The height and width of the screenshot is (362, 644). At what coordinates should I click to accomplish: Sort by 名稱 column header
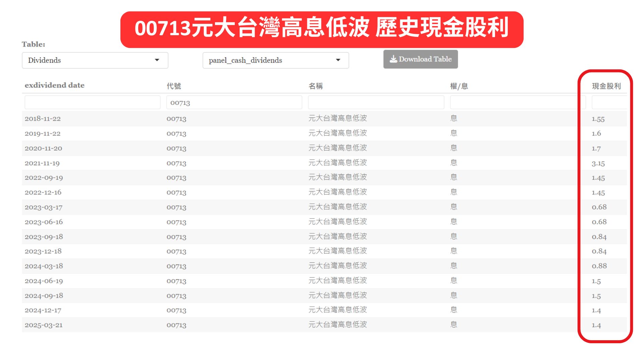coord(316,86)
